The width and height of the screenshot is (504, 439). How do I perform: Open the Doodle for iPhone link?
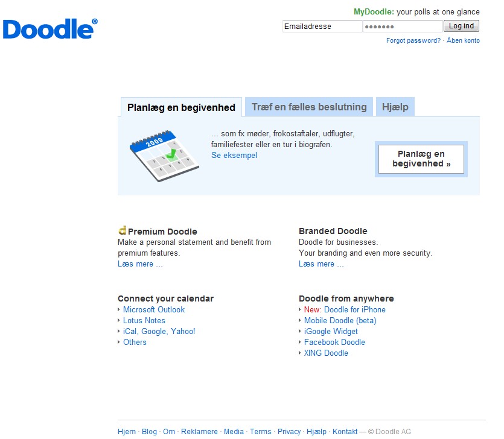(x=355, y=310)
